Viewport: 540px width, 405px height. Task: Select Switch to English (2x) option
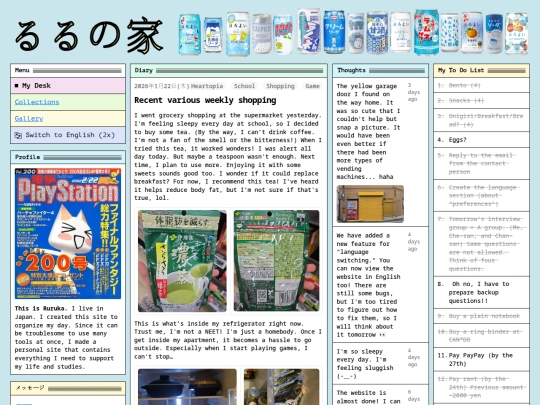point(68,135)
